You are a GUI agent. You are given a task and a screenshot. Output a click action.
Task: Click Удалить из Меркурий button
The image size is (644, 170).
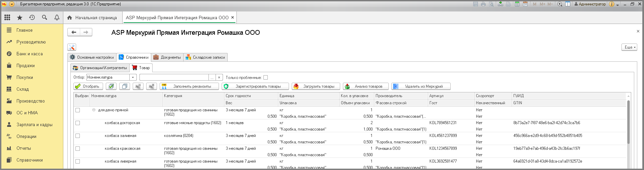421,86
